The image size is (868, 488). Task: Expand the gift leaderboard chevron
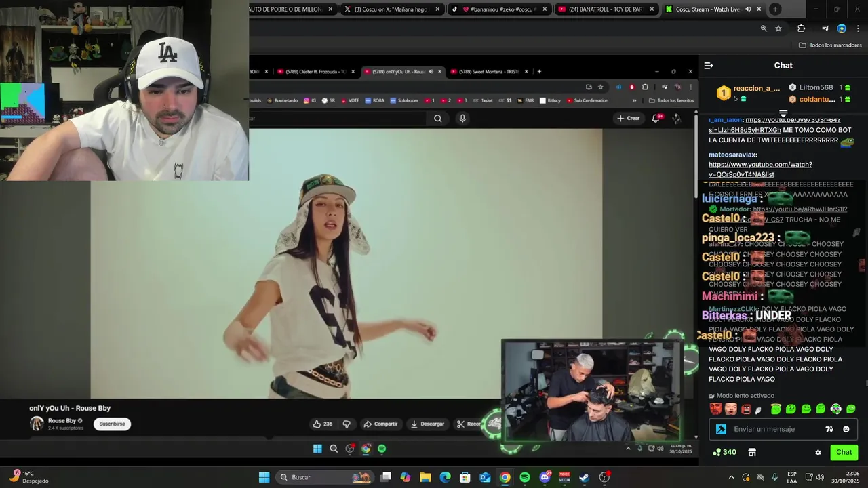[x=783, y=113]
